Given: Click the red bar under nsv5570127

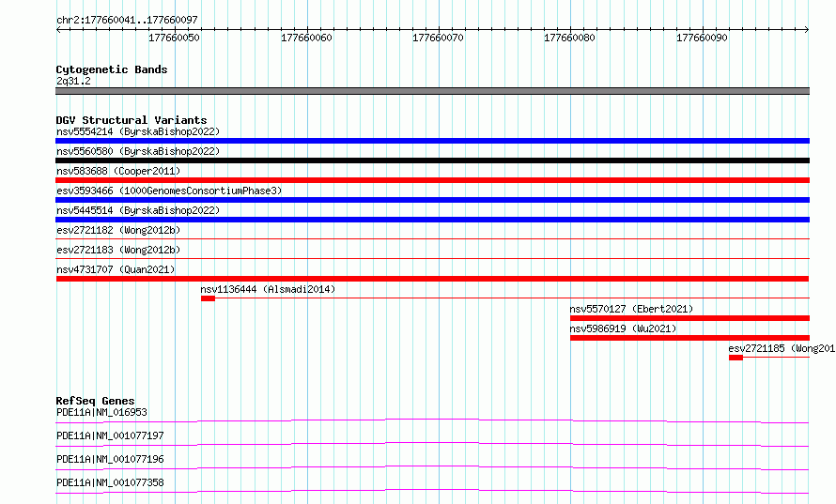Looking at the screenshot, I should pos(689,318).
